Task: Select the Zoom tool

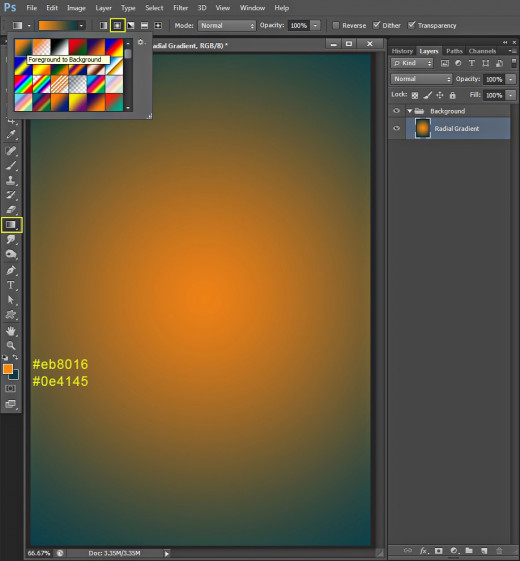Action: [x=11, y=345]
